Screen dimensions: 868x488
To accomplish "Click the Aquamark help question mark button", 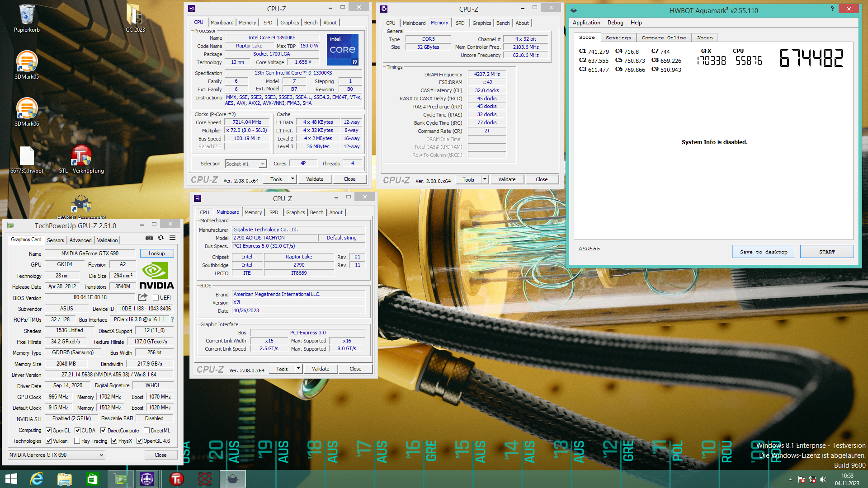I will pyautogui.click(x=832, y=9).
